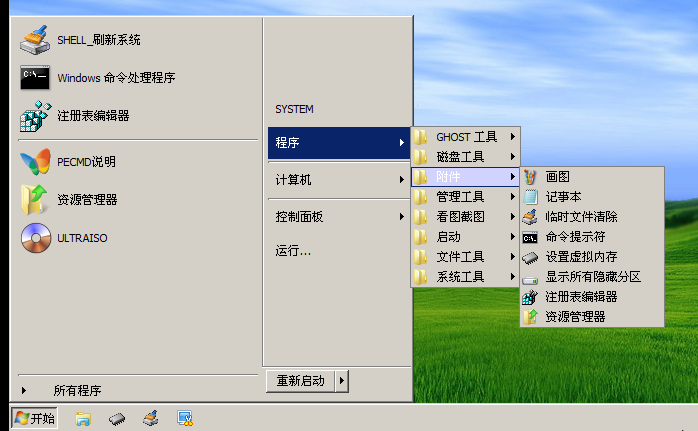Expand the 磁盘工具 submenu arrow
The image size is (698, 431).
[x=513, y=157]
